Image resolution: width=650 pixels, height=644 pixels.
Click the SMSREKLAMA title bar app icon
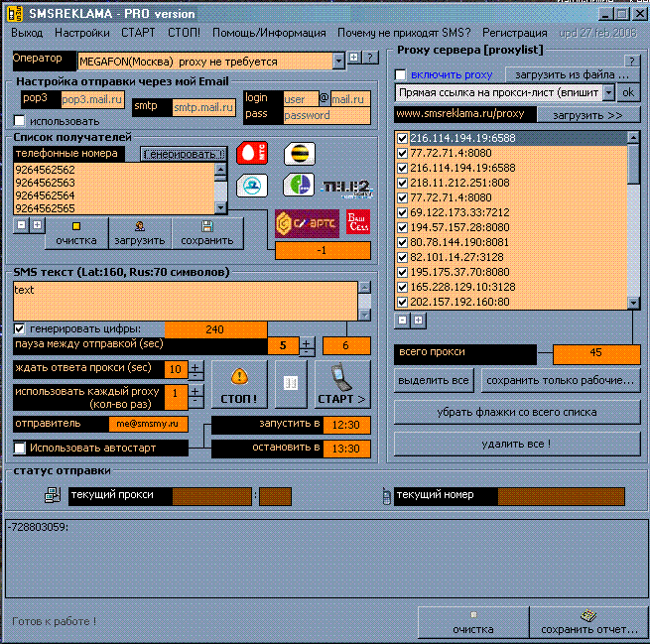[15, 14]
